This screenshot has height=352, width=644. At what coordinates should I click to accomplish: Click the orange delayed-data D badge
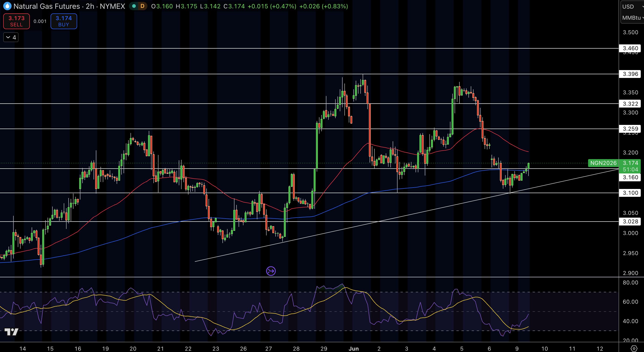(143, 6)
